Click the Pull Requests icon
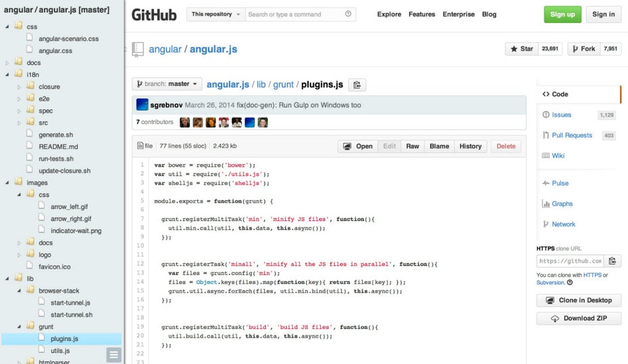The image size is (628, 364). point(546,135)
